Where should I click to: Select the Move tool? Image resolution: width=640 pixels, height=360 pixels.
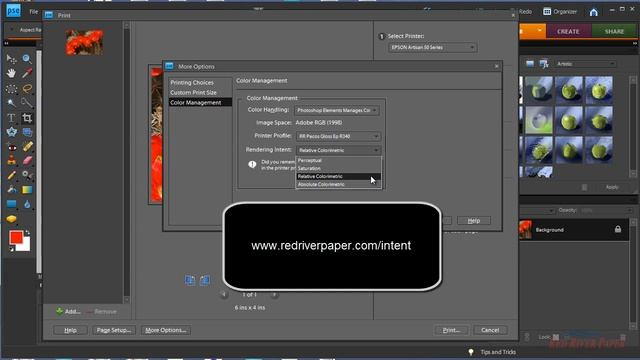(11, 59)
